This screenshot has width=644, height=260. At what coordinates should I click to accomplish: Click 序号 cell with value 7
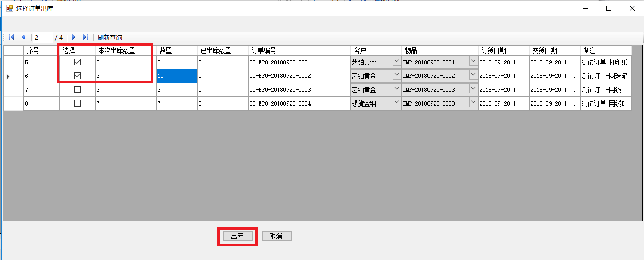(41, 90)
